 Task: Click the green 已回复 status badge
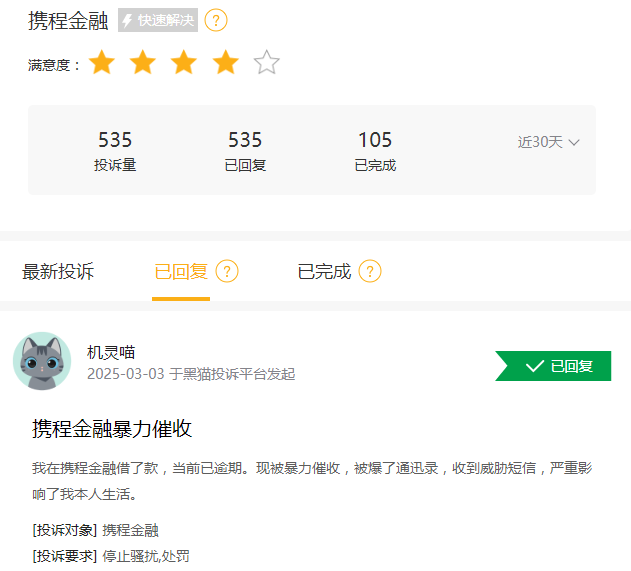pos(553,366)
